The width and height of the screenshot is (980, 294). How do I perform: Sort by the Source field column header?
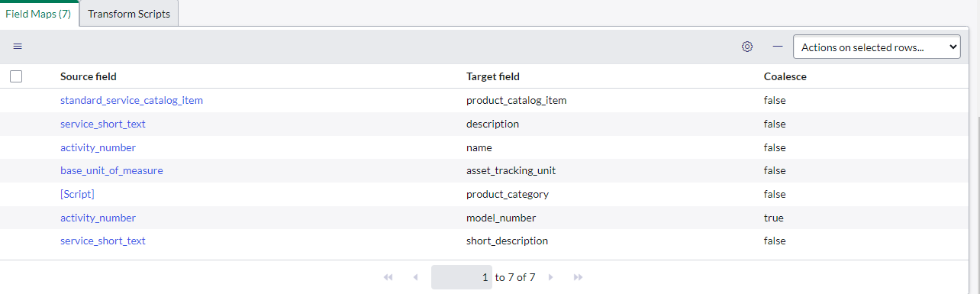89,76
